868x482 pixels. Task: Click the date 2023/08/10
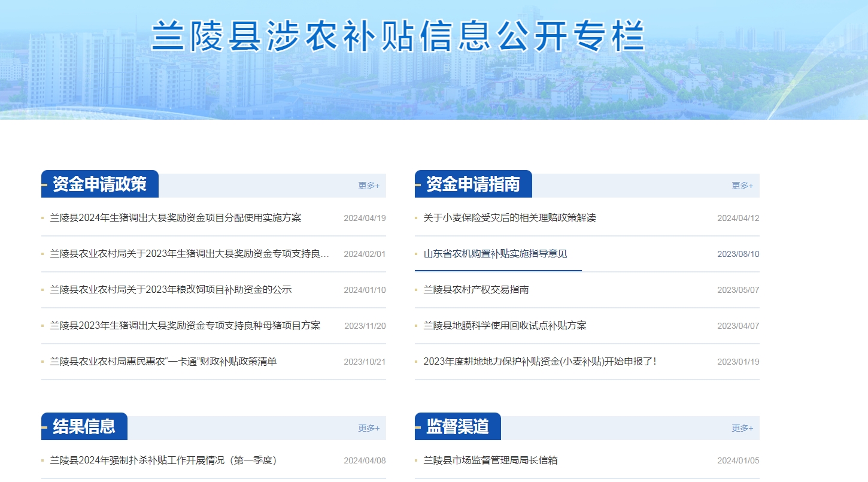[x=738, y=254]
